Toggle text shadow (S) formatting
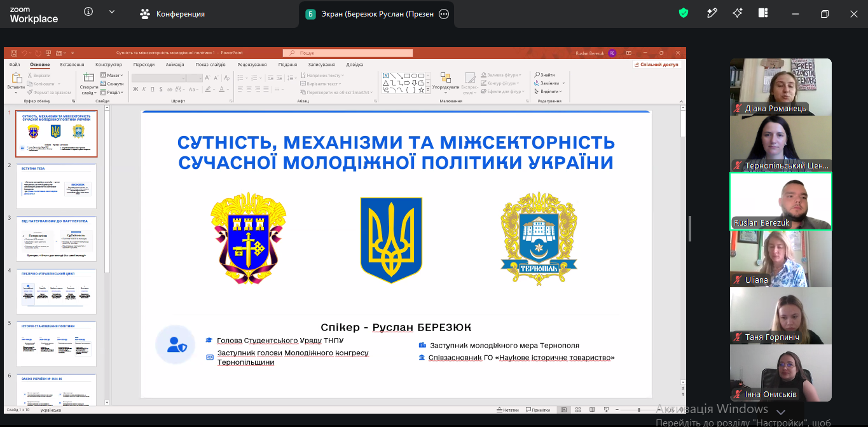868x427 pixels. coord(162,89)
